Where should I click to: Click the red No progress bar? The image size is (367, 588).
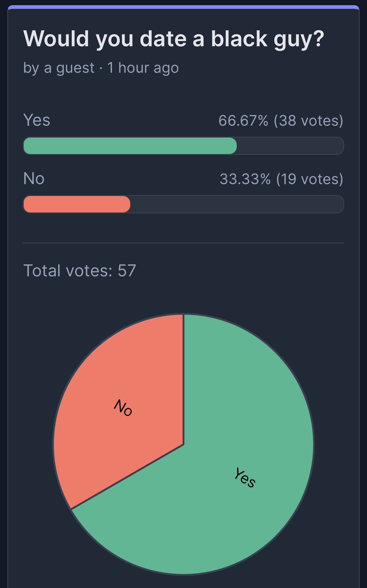pos(77,204)
